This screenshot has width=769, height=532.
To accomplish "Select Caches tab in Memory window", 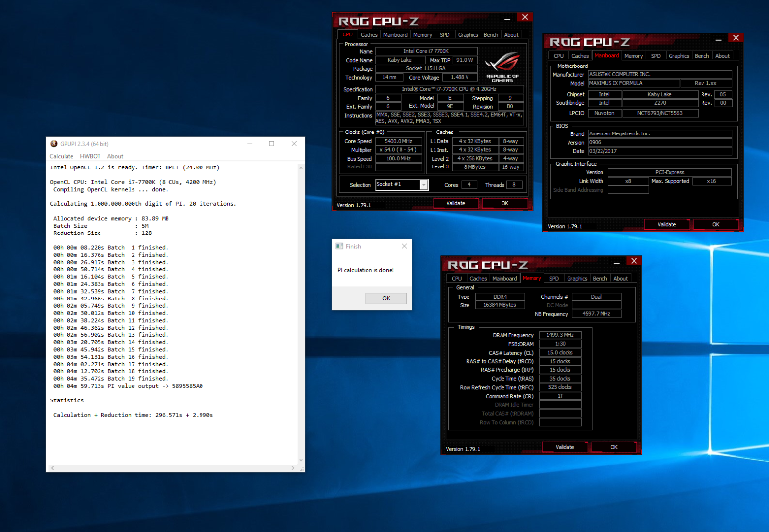I will coord(478,279).
